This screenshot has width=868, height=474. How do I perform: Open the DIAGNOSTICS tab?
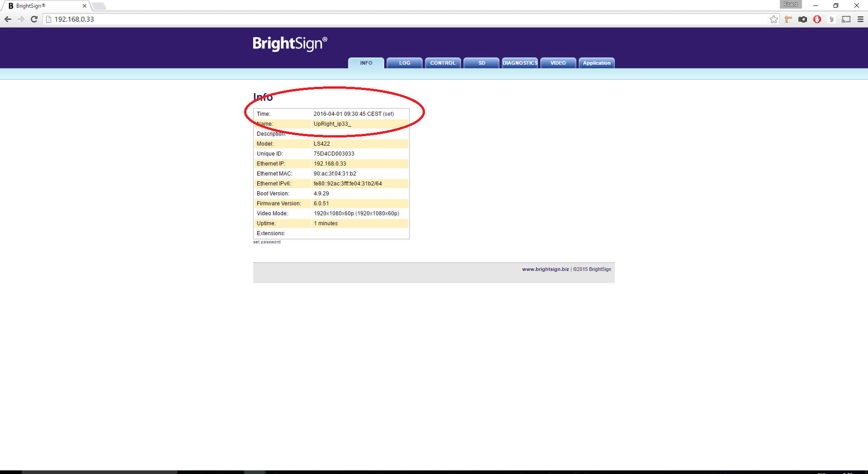[520, 63]
